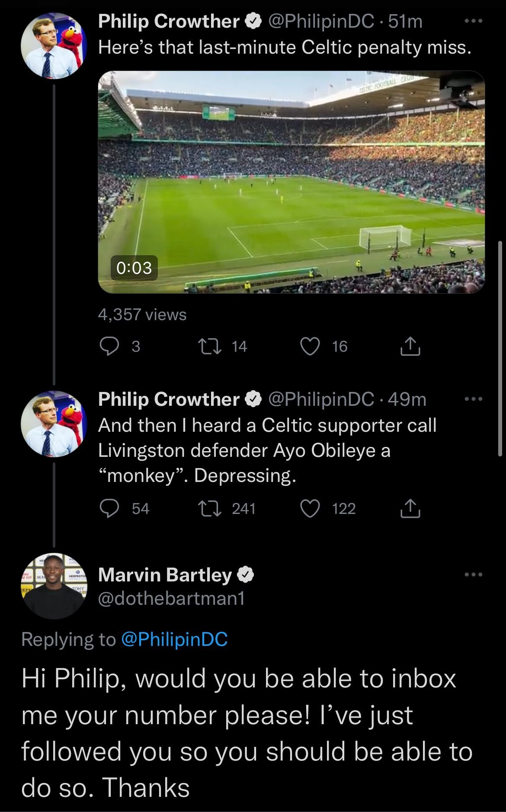Image resolution: width=506 pixels, height=812 pixels.
Task: Retweet the tweet with 241 retweets
Action: 209,508
